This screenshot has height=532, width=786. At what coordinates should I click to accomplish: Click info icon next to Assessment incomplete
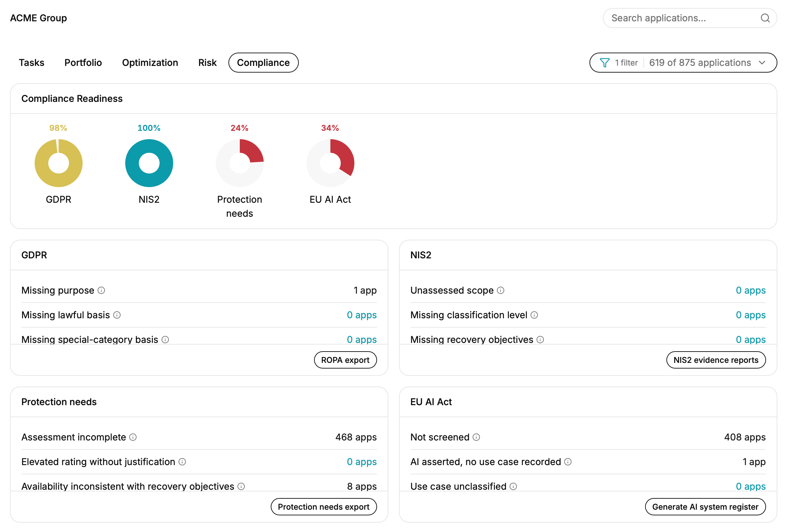(133, 437)
